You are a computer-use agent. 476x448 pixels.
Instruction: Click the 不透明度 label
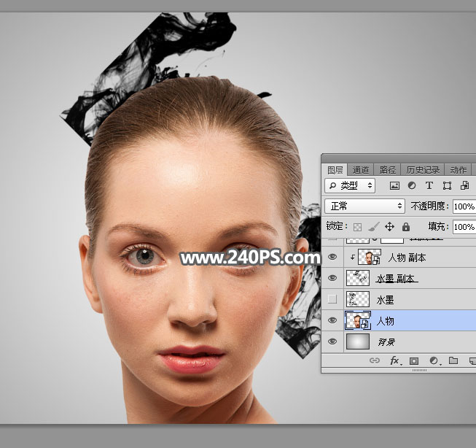pos(429,206)
